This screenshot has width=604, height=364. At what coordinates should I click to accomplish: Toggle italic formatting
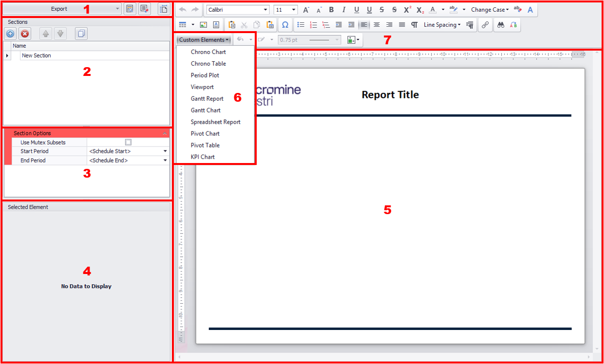[344, 10]
